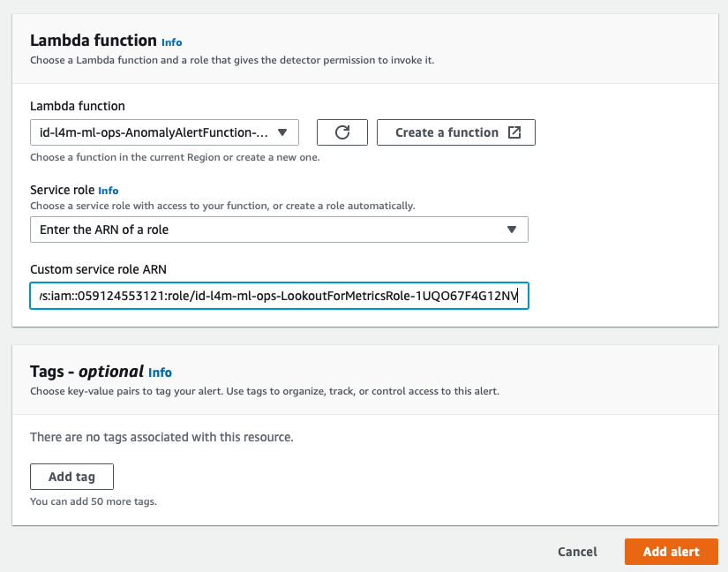Click the Add alert button
This screenshot has height=572, width=728.
(672, 552)
